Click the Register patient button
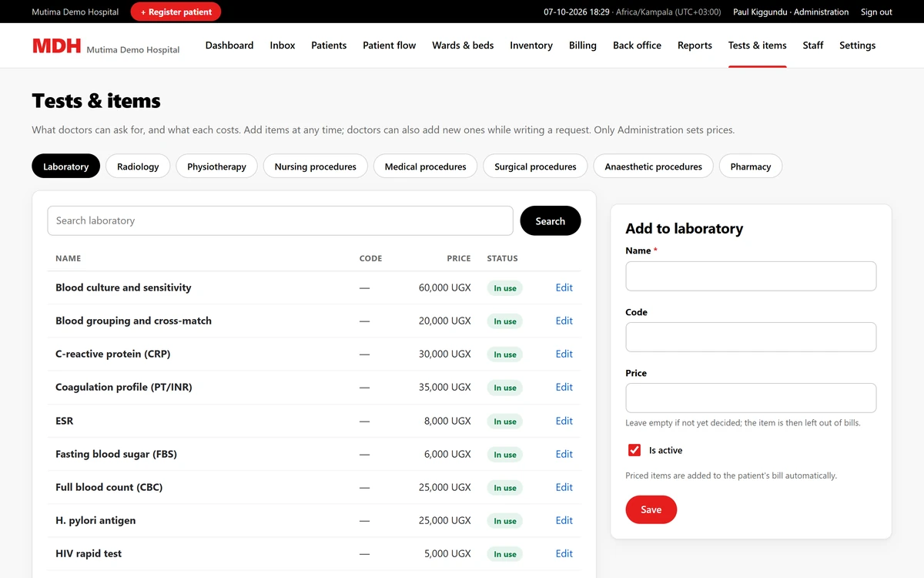 [176, 12]
